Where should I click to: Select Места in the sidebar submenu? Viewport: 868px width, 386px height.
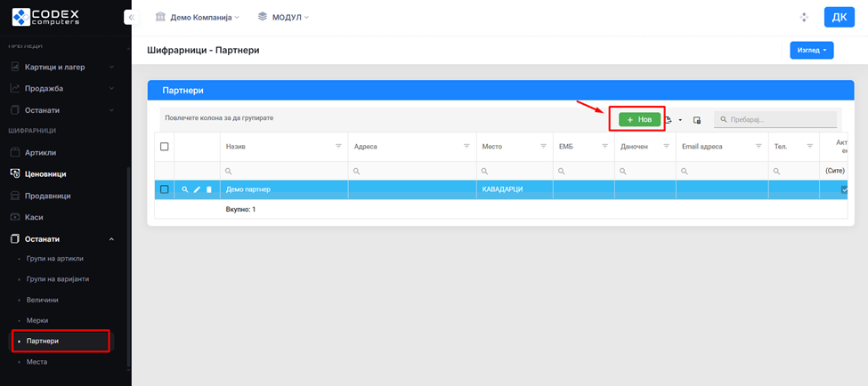[x=37, y=362]
